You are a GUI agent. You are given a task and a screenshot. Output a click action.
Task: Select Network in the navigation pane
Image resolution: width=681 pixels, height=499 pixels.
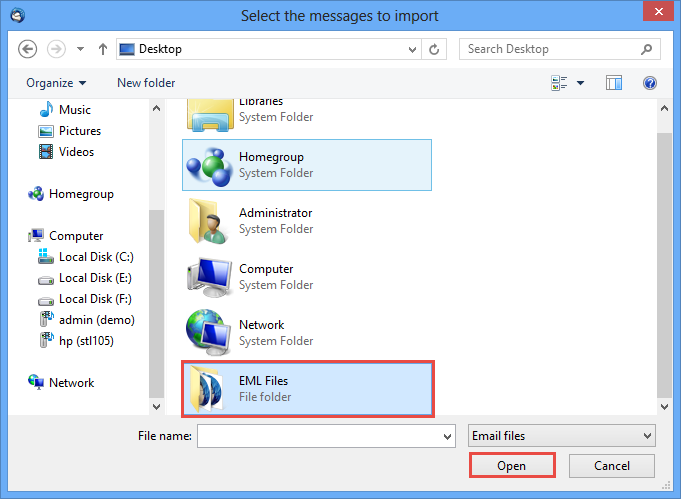click(71, 383)
